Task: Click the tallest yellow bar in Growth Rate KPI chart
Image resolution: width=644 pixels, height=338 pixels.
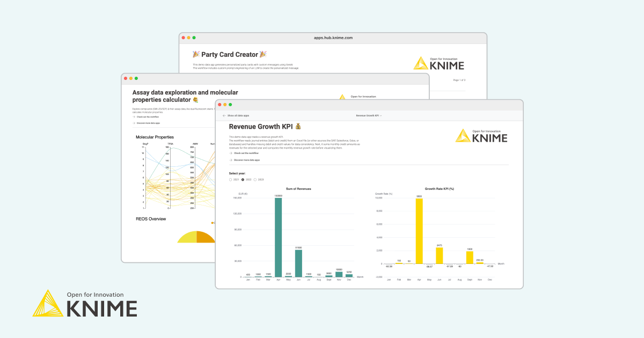Action: [420, 231]
